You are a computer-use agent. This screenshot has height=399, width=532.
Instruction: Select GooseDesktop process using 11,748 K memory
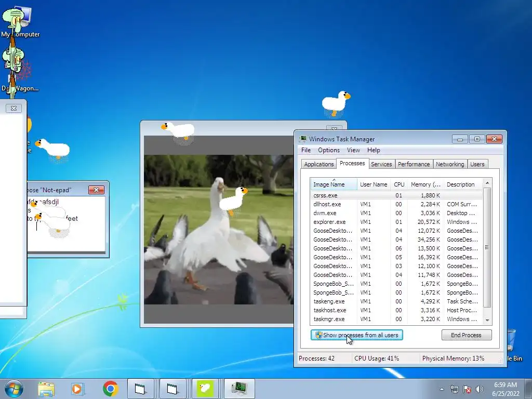396,275
